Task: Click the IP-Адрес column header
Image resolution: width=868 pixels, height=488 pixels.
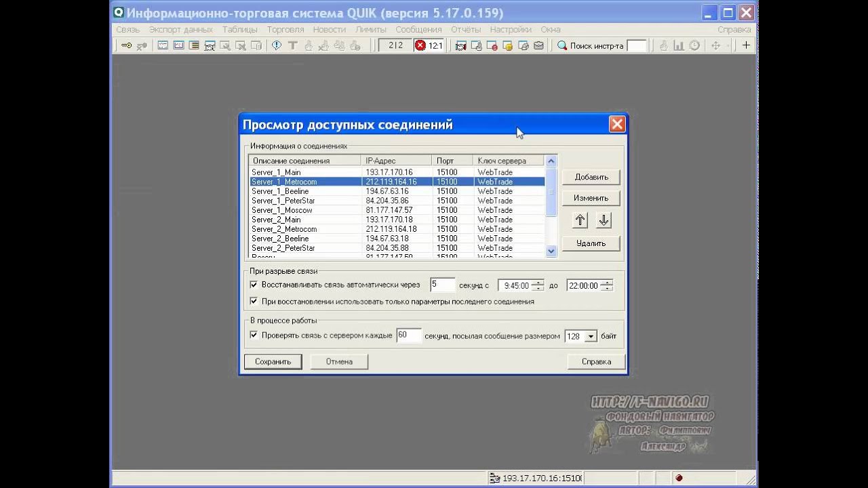Action: (397, 161)
